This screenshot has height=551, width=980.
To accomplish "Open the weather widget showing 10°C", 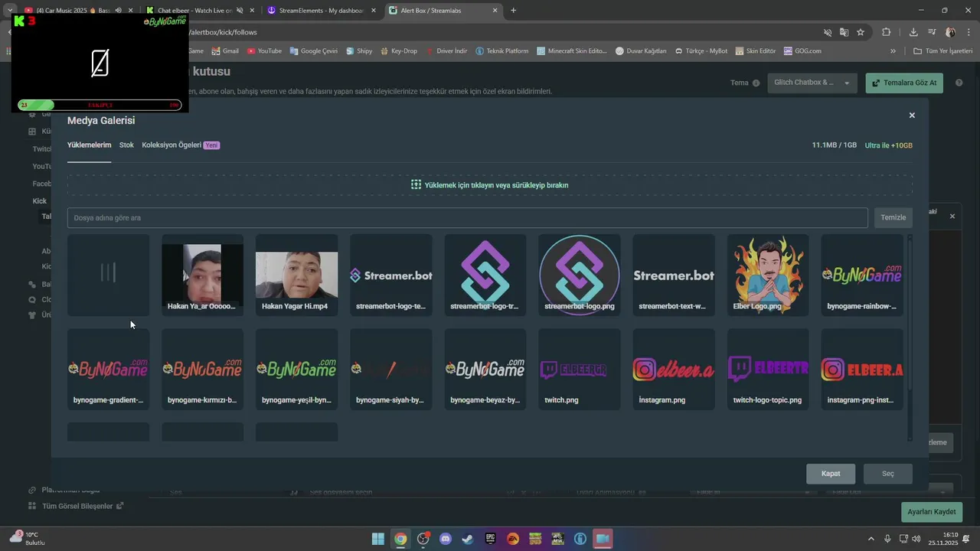I will tap(28, 538).
